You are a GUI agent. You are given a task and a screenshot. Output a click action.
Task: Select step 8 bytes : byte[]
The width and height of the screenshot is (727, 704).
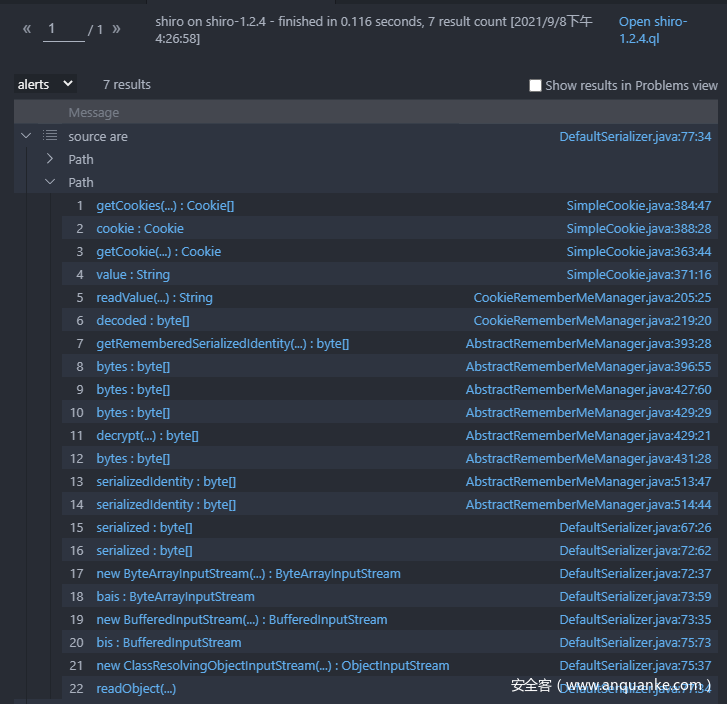click(133, 366)
